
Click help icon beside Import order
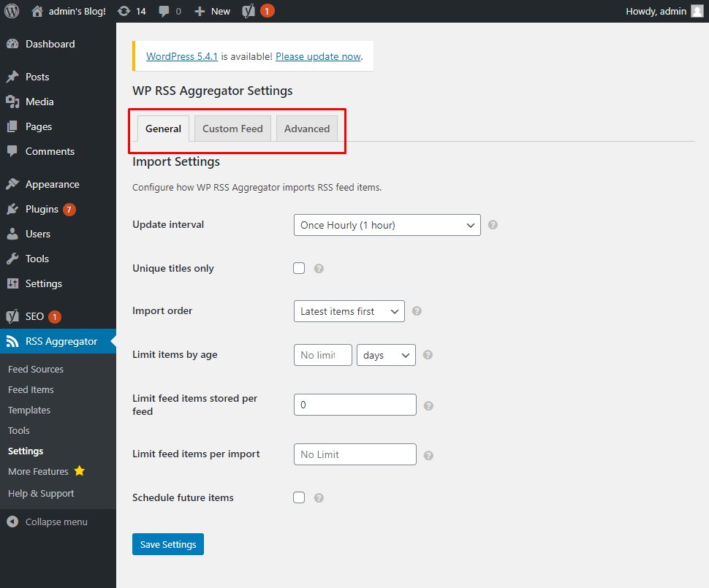417,311
